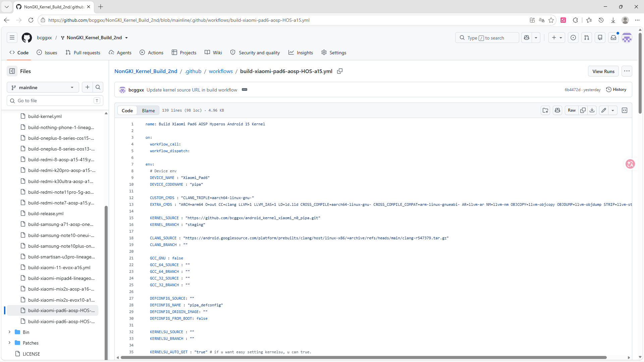The image size is (644, 362).
Task: Open browser extensions menu
Action: (576, 20)
